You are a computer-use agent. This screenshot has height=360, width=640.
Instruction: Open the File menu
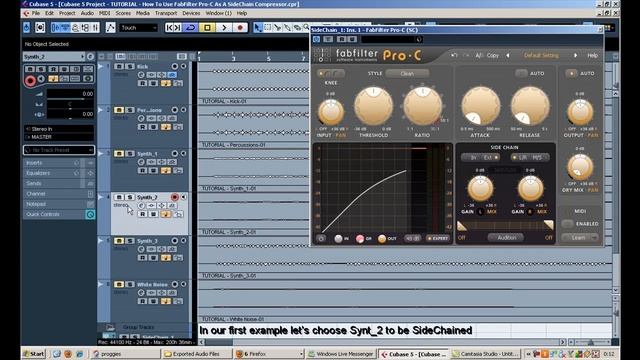point(36,13)
